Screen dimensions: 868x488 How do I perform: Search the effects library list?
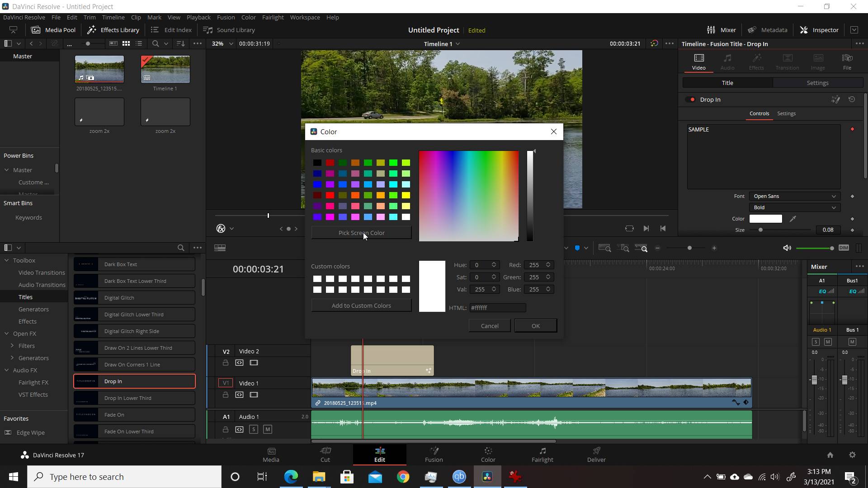coord(181,248)
